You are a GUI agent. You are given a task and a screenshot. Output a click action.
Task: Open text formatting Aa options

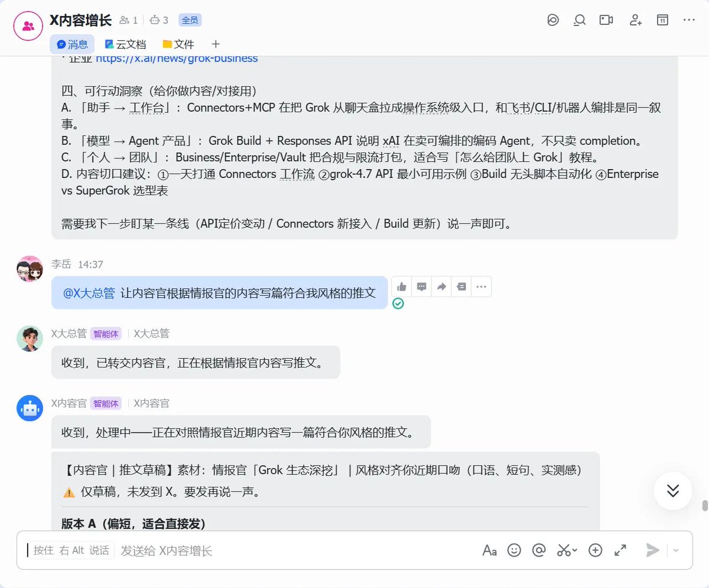coord(489,550)
